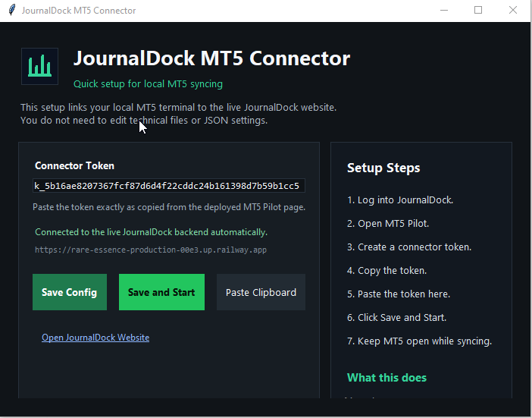This screenshot has height=418, width=532.
Task: Maximize the connector window
Action: (478, 10)
